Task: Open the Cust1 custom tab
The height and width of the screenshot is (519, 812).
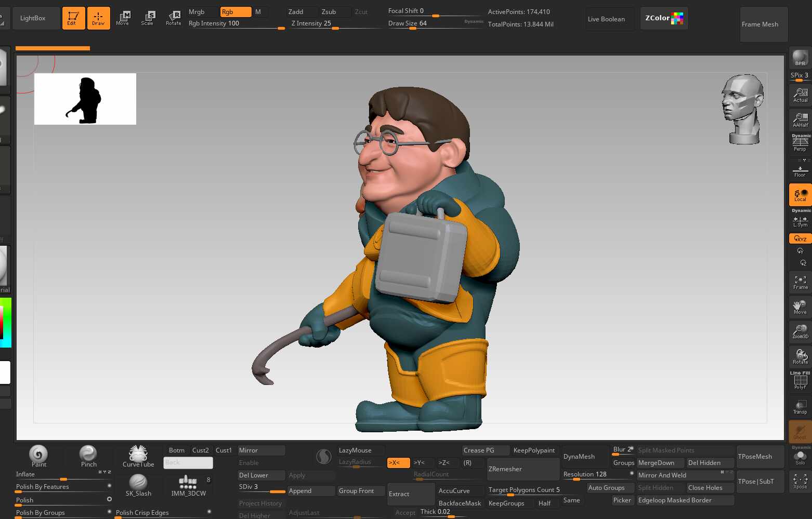Action: [224, 450]
